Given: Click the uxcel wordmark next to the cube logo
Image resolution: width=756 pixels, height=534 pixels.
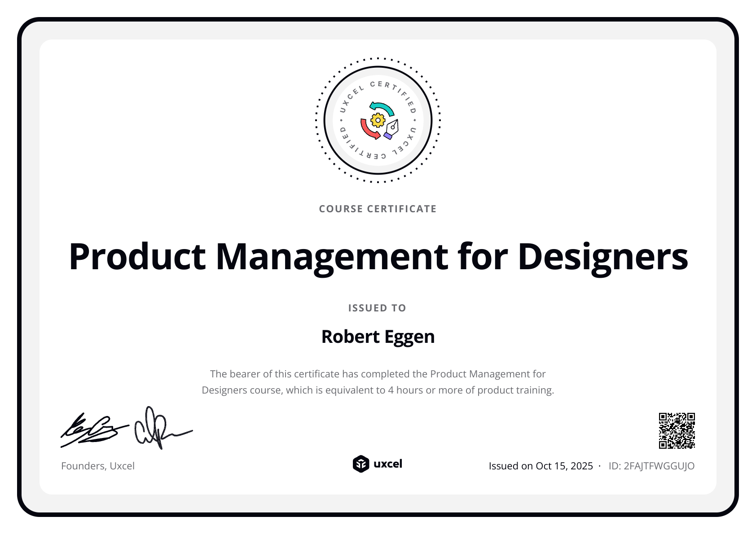Looking at the screenshot, I should click(389, 465).
